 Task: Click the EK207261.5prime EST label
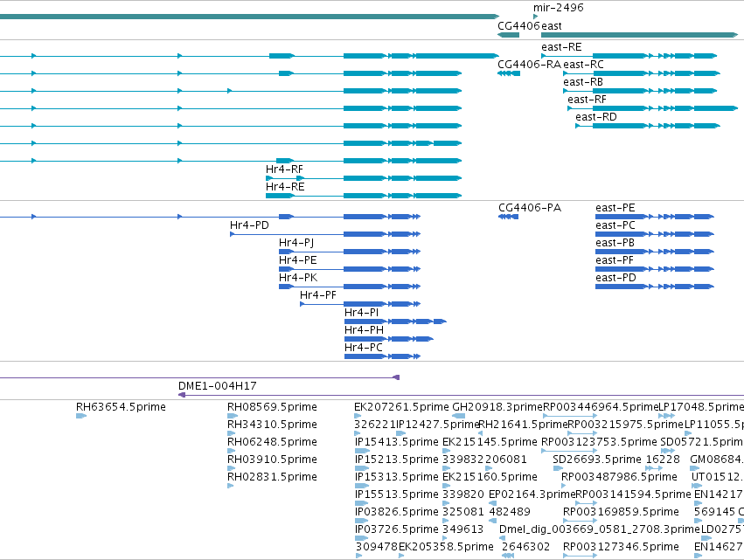[x=401, y=407]
